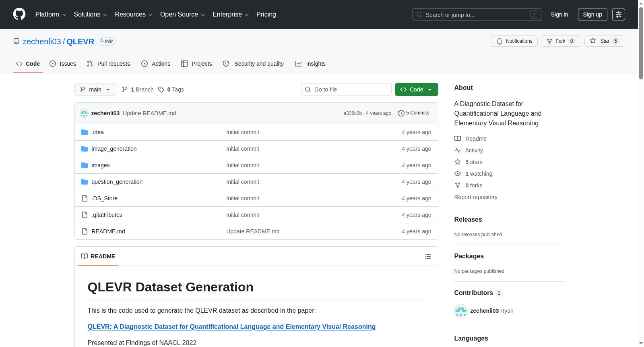Viewport: 644px width, 347px height.
Task: Click the Sign up button
Action: tap(592, 15)
